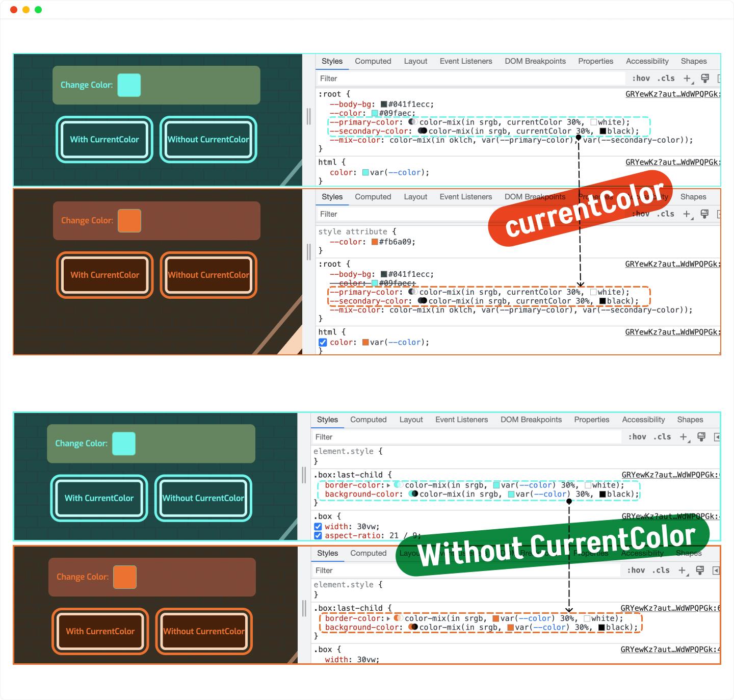Viewport: 734px width, 700px height.
Task: Click the plus new rule icon in third panel
Action: coord(683,437)
